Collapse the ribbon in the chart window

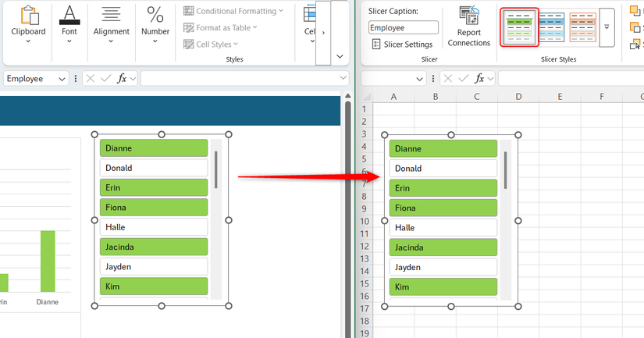point(340,56)
